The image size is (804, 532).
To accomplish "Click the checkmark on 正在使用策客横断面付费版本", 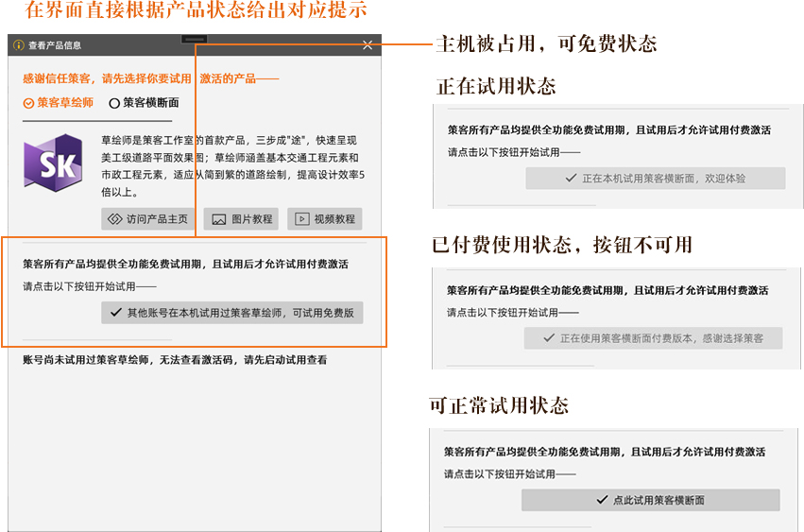I will point(549,338).
